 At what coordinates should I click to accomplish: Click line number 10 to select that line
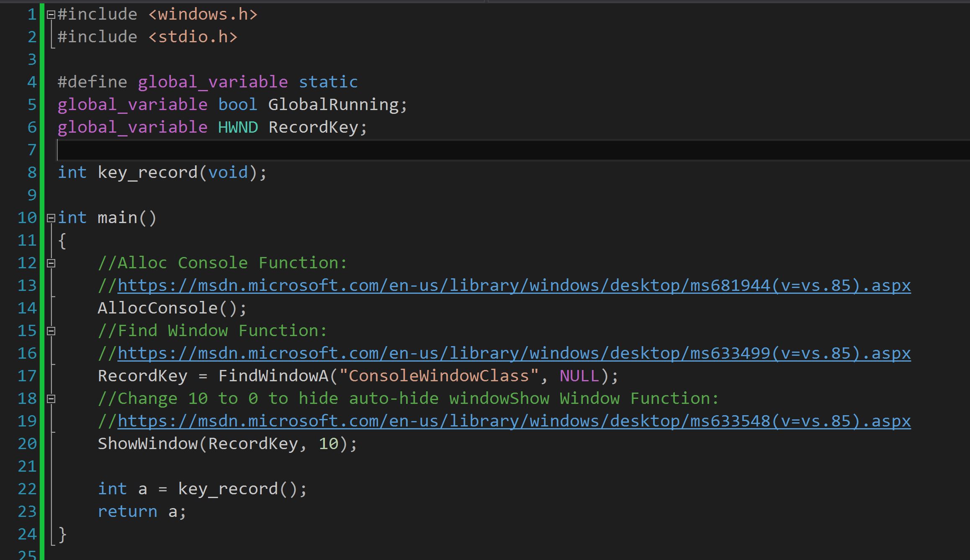tap(26, 218)
